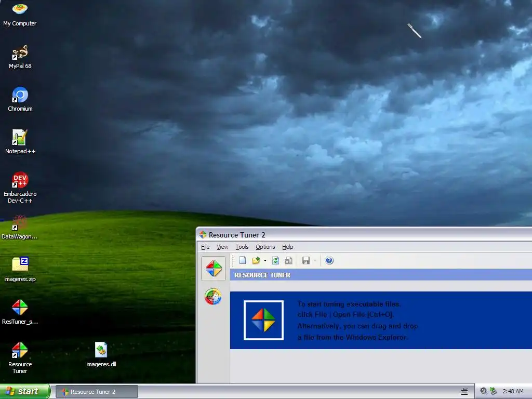Select the imageres.dll file icon
Screen dimensions: 532x399
[101, 354]
